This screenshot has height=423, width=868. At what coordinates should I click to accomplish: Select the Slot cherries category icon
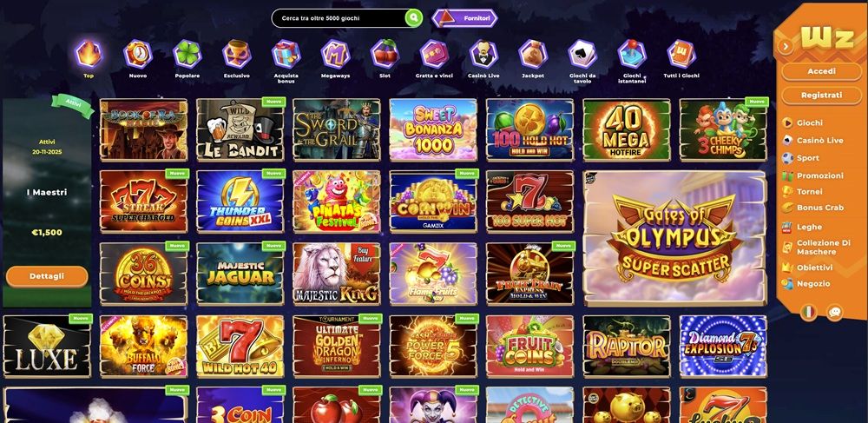[385, 54]
